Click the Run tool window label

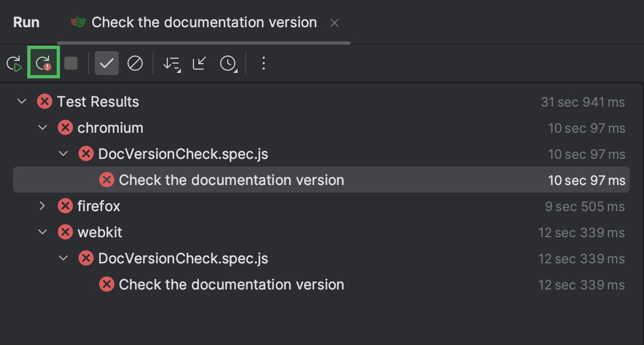pos(26,22)
